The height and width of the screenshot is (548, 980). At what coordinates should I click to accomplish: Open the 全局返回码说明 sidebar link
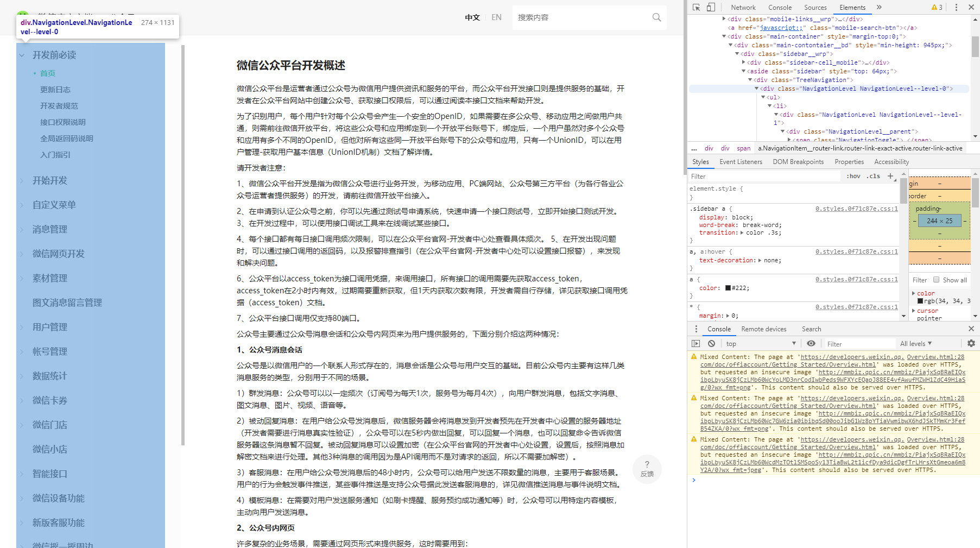point(67,138)
